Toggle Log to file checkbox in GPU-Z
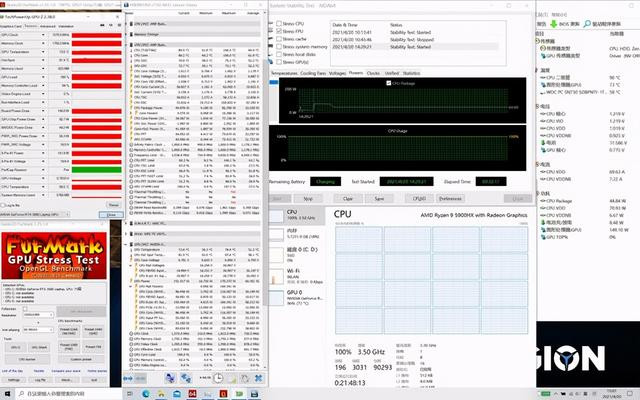This screenshot has width=640, height=400. (x=3, y=205)
